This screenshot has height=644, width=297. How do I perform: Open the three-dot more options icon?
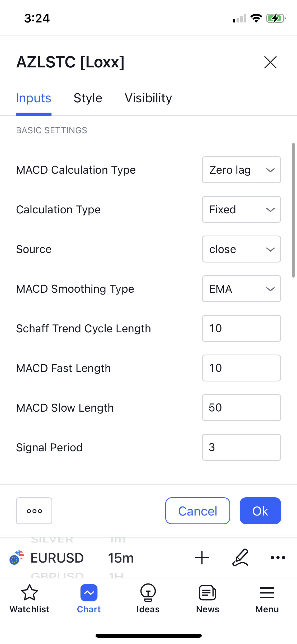click(278, 558)
